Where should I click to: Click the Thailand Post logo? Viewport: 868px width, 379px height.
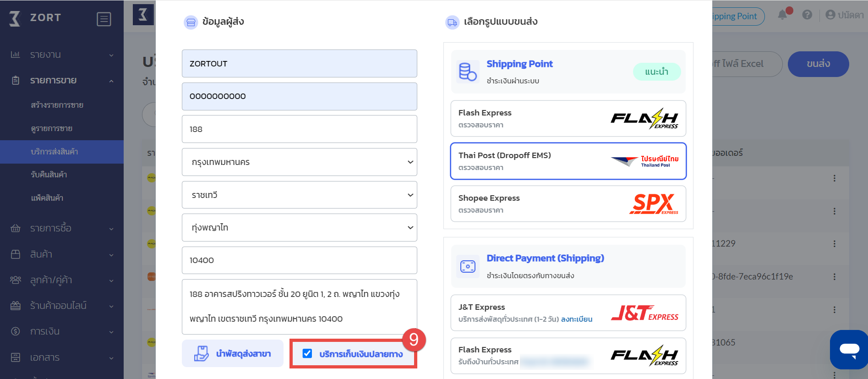tap(644, 161)
